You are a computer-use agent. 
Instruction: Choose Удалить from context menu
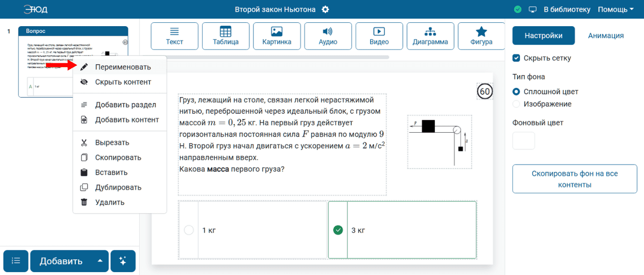[120, 202]
